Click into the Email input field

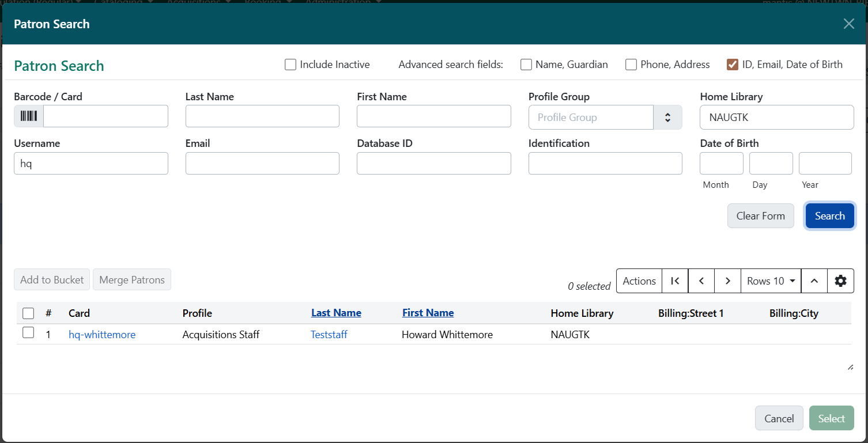[262, 164]
